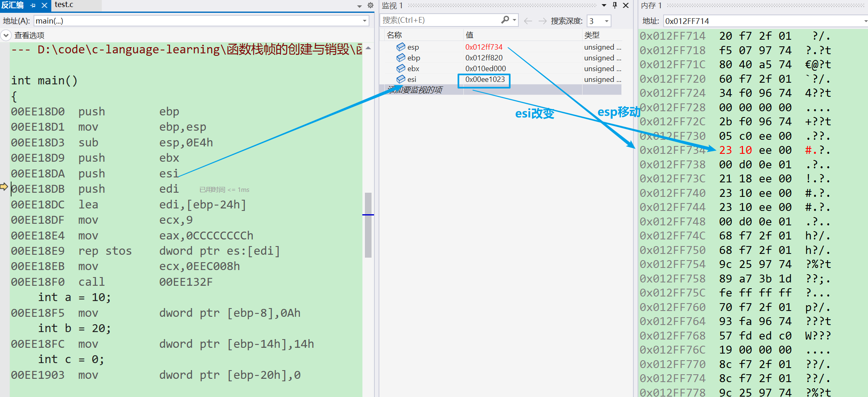Switch to the test.c tab
Image resolution: width=868 pixels, height=397 pixels.
tap(64, 5)
